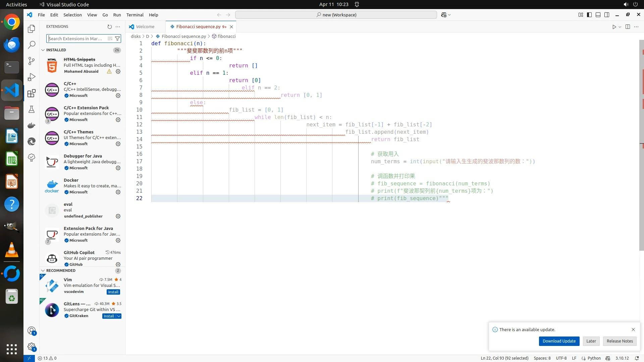644x362 pixels.
Task: Collapse the RECOMMENDED extensions section
Action: [43, 270]
